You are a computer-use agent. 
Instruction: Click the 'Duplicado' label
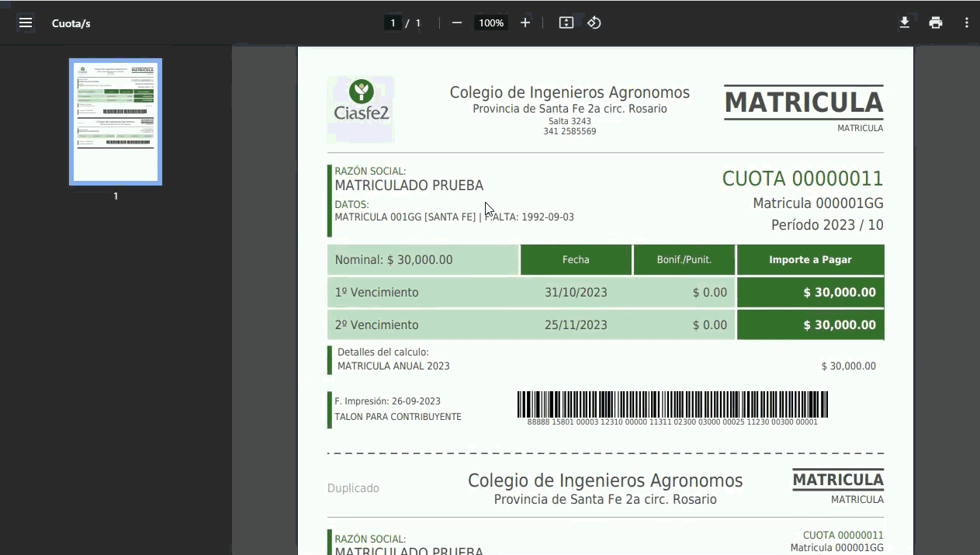(353, 488)
